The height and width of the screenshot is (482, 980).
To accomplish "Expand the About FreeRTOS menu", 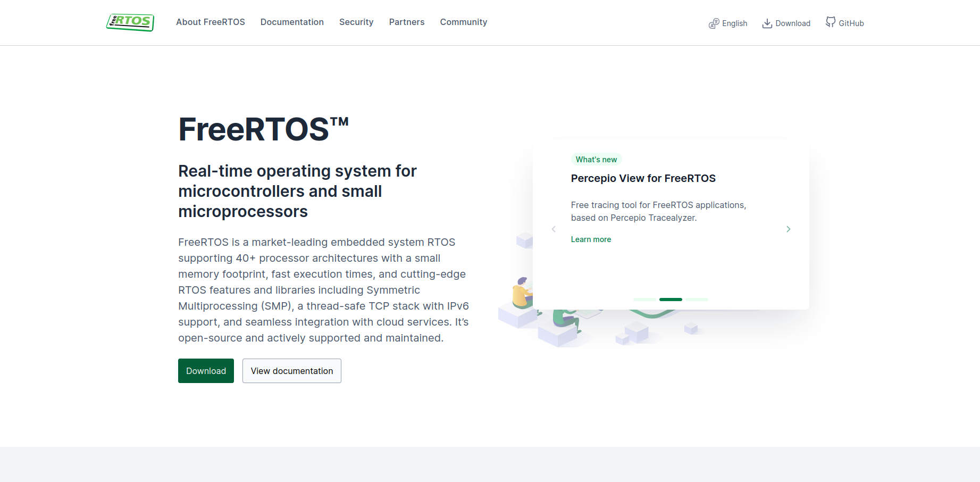I will [211, 22].
